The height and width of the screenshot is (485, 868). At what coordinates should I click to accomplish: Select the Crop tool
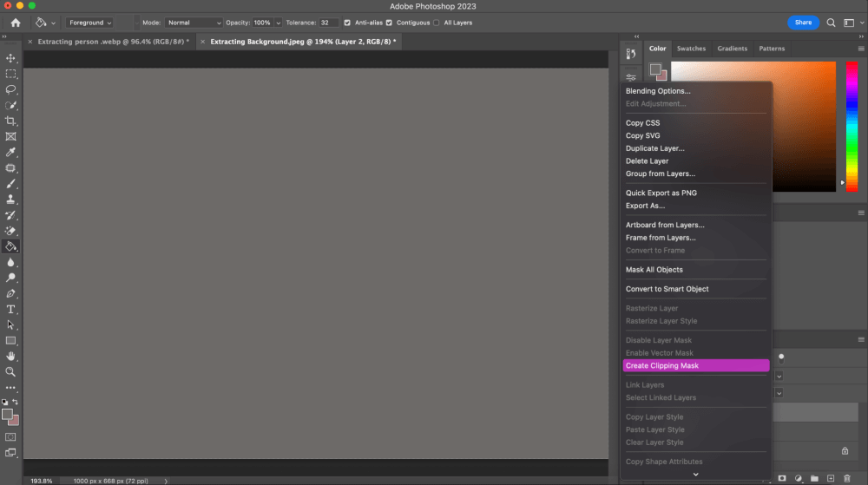click(x=11, y=121)
